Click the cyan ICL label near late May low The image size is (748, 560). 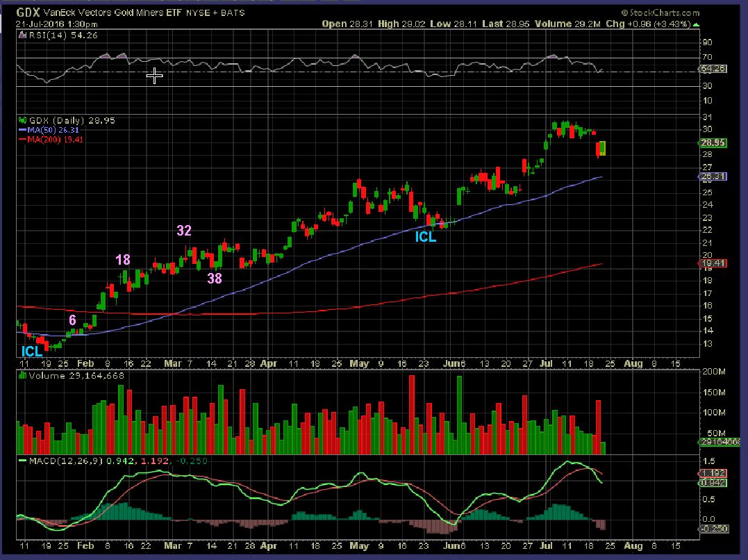(426, 236)
